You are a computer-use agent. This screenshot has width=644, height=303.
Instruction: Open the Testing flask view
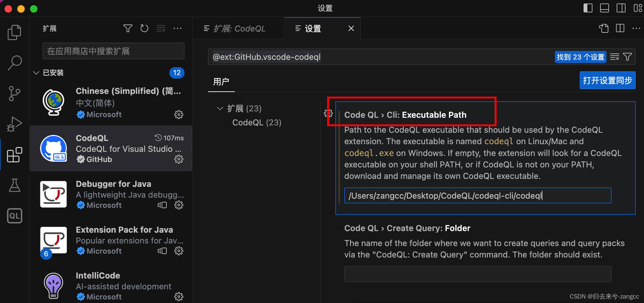pos(14,185)
